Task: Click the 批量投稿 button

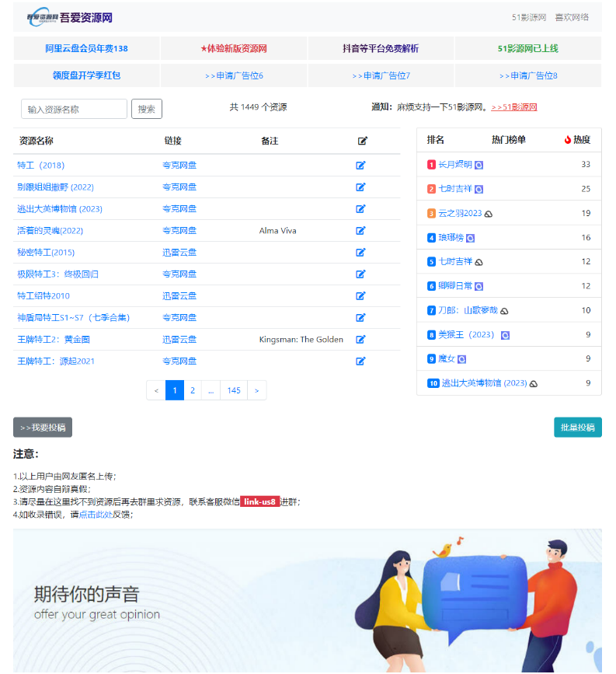Action: (x=577, y=428)
